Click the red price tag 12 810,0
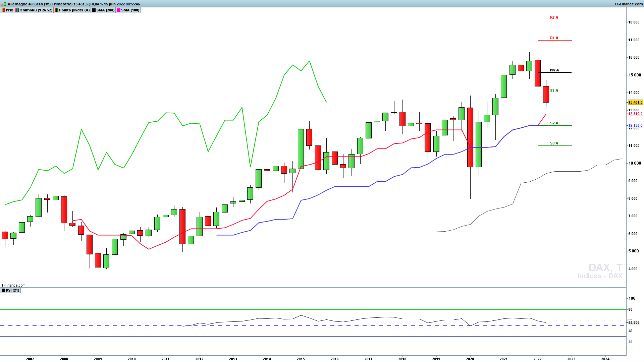 [635, 114]
